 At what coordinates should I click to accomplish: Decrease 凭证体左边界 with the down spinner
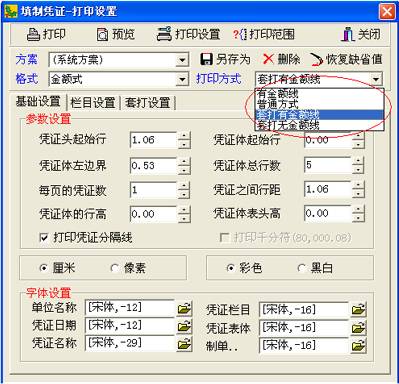click(x=184, y=170)
